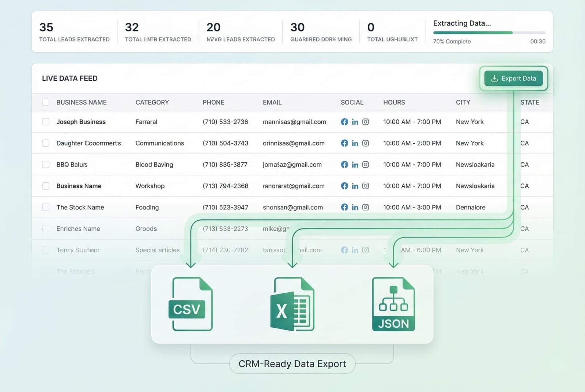The image size is (585, 392).
Task: Click the extraction progress bar
Action: [x=489, y=33]
